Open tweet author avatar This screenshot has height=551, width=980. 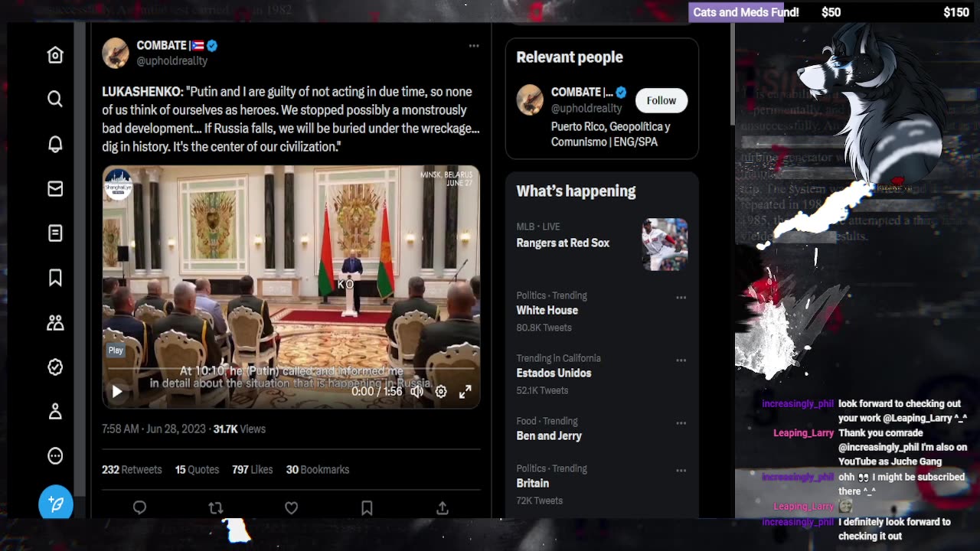tap(116, 53)
